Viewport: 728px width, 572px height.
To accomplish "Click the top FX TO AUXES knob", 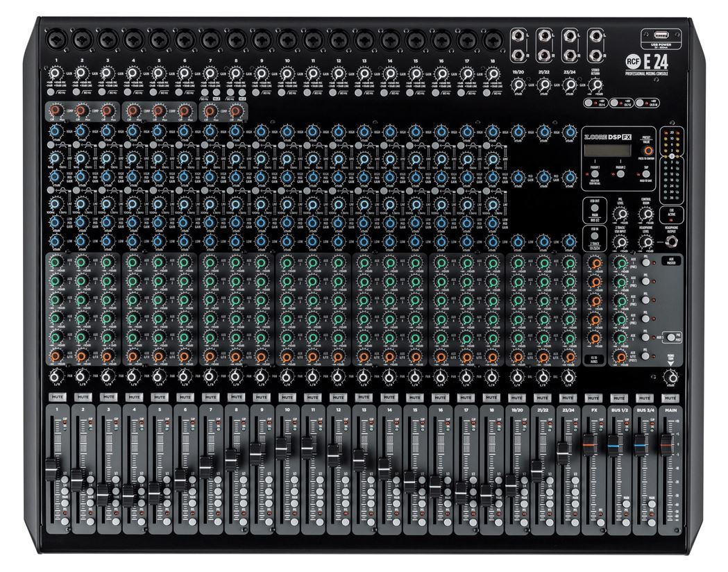I will coord(595,263).
